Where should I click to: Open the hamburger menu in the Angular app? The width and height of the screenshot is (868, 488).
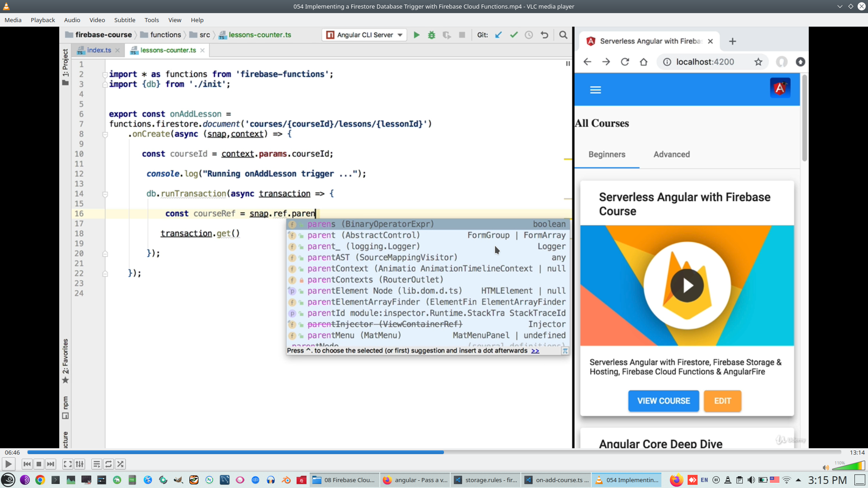pyautogui.click(x=595, y=89)
